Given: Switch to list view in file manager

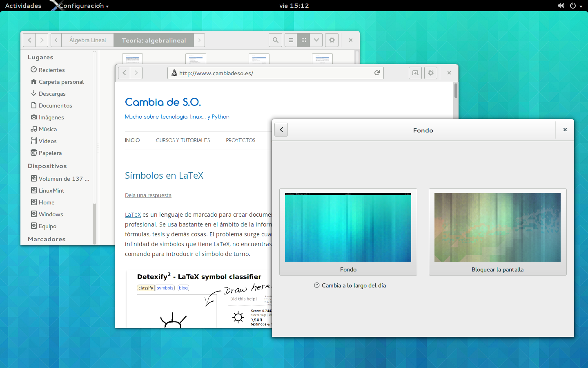Looking at the screenshot, I should click(291, 40).
